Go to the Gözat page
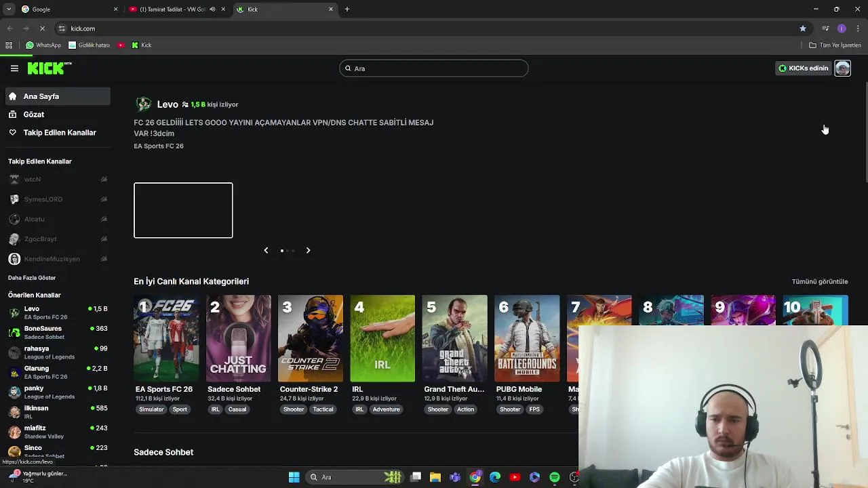 pyautogui.click(x=58, y=115)
